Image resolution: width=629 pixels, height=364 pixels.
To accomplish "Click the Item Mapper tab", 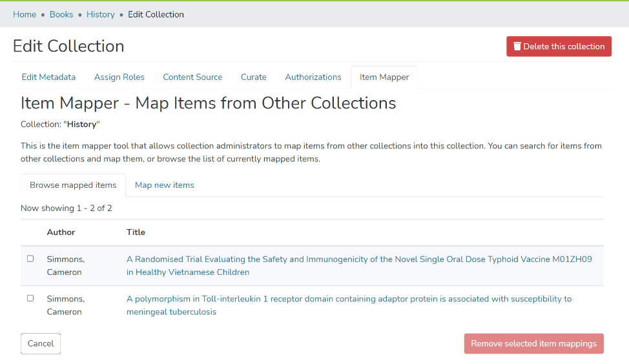I will pos(384,77).
